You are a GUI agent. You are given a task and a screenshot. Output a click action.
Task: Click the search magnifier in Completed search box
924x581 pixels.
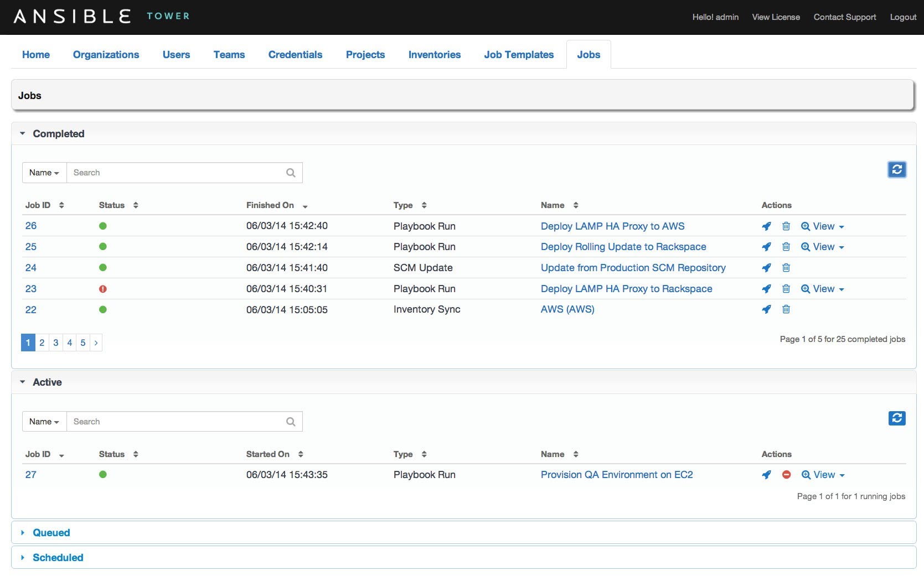(291, 173)
